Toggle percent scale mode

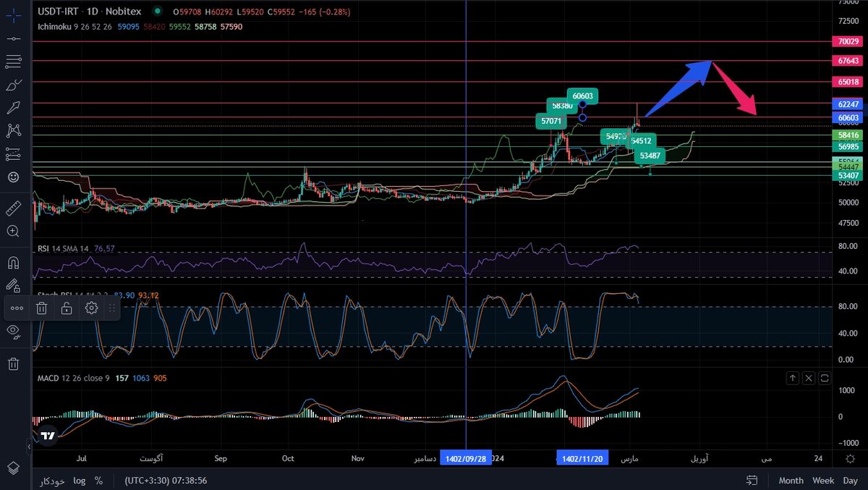(97, 480)
